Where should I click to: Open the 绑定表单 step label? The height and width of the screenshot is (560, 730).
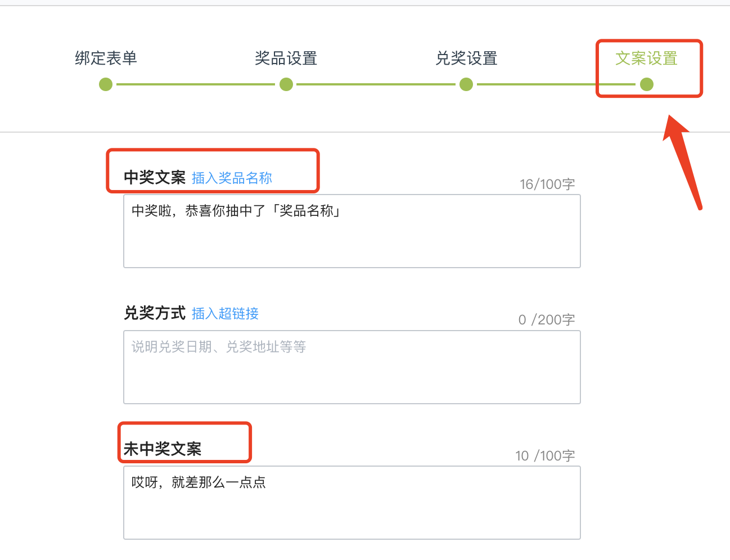106,58
